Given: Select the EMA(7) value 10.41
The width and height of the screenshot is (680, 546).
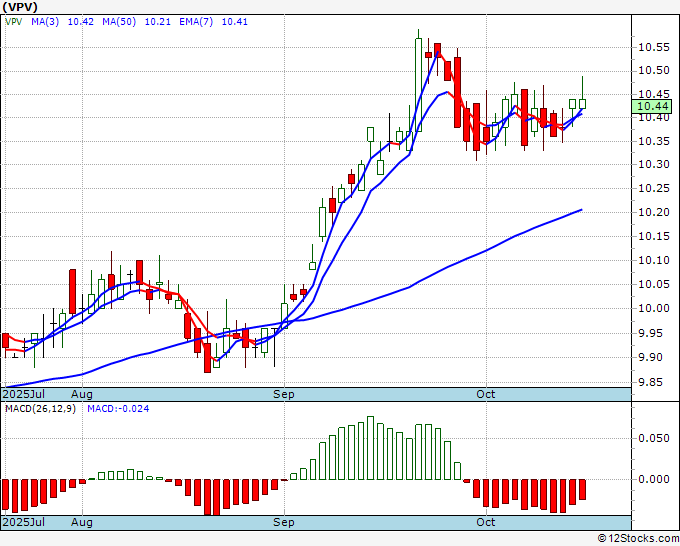Looking at the screenshot, I should (x=235, y=22).
